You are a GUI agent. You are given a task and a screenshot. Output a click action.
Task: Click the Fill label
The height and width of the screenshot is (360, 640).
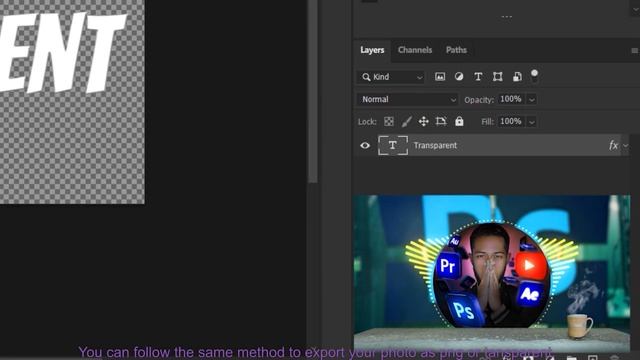point(487,122)
